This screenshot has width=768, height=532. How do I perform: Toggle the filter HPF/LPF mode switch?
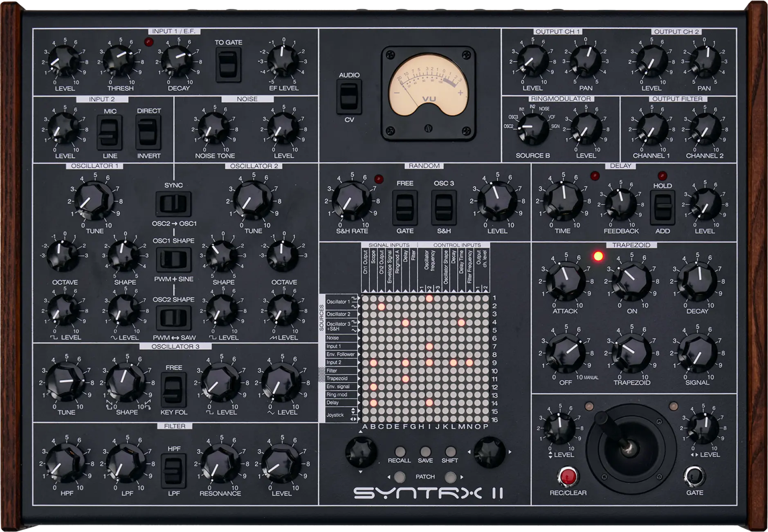coord(173,471)
